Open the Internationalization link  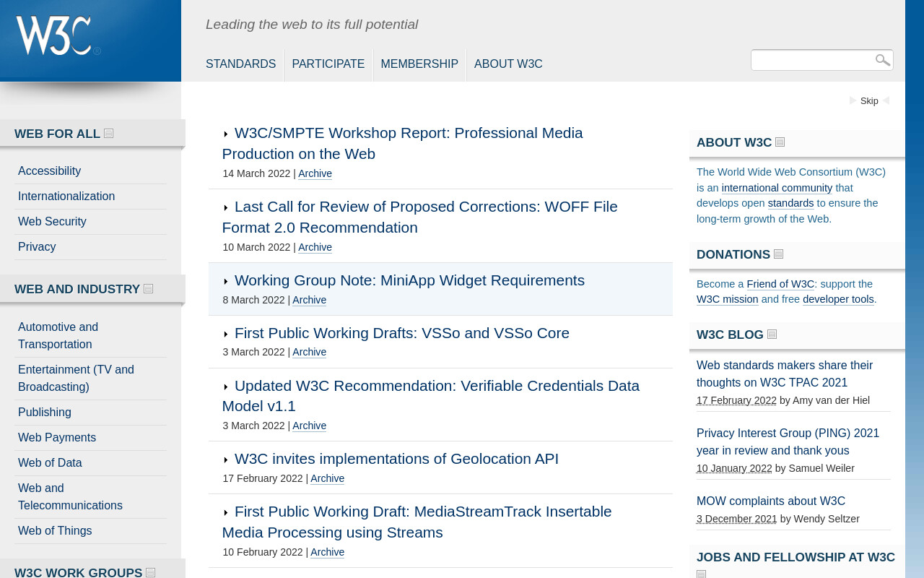[x=66, y=197]
